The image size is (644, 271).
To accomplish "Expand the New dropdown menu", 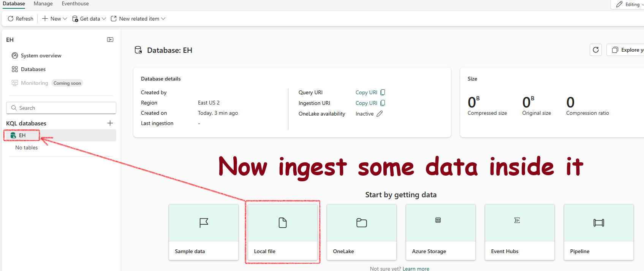I will (54, 19).
